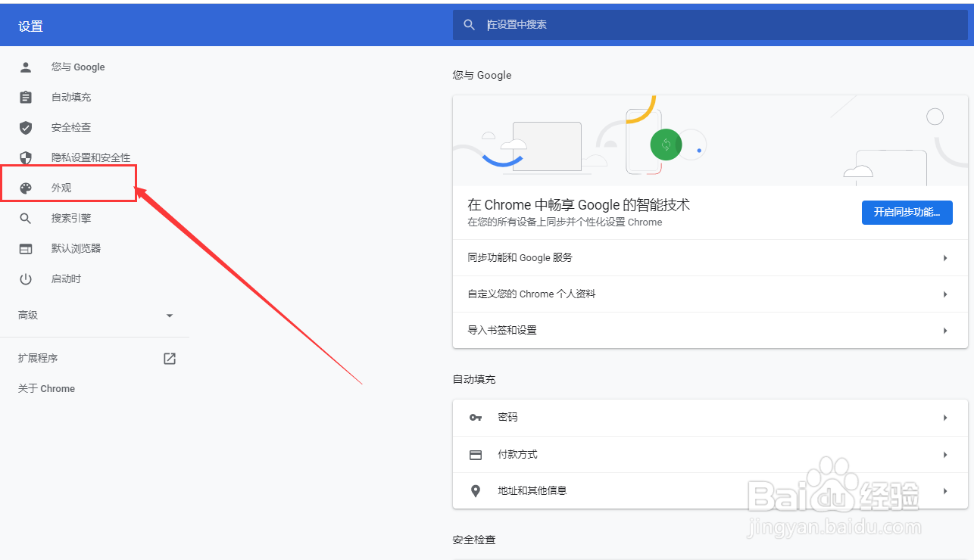Click the 自定义您的 Chrome 个人资料 text
This screenshot has width=974, height=560.
(x=532, y=294)
